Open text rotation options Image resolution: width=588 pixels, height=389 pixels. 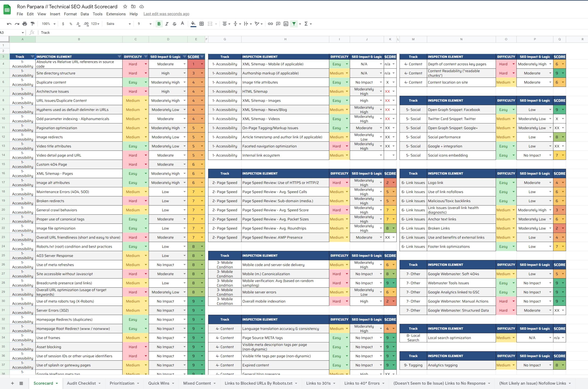click(x=259, y=24)
